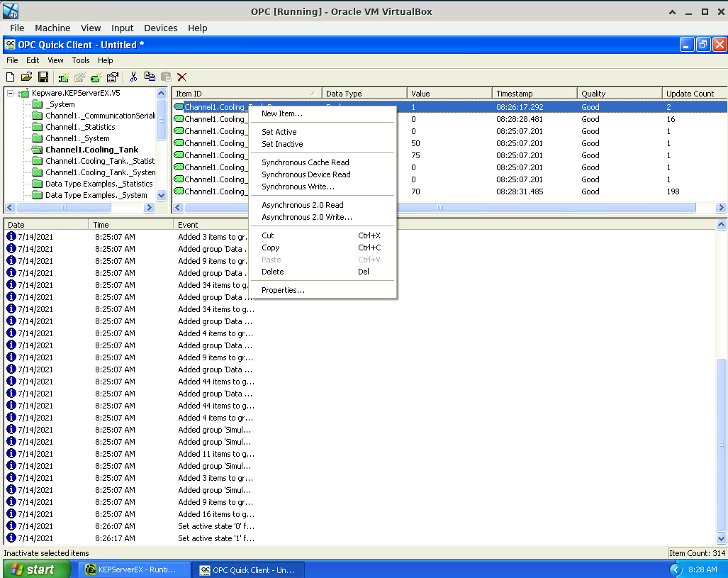Viewport: 728px width, 578px height.
Task: Sort by the Data Type column header
Action: (364, 94)
